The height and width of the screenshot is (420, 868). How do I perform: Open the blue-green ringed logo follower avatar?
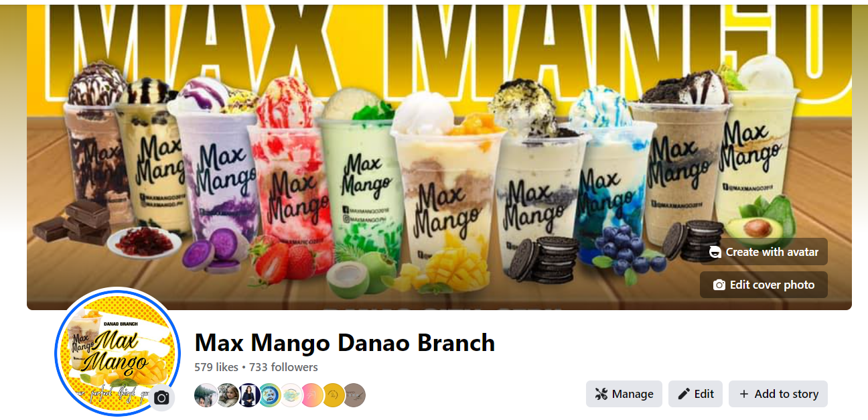[x=269, y=395]
